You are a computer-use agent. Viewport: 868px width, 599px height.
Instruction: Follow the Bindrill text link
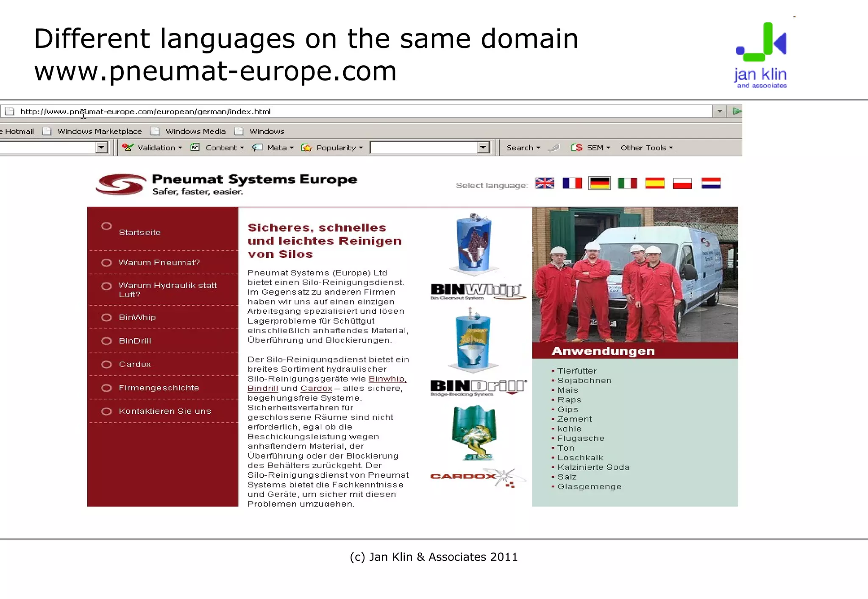coord(263,388)
